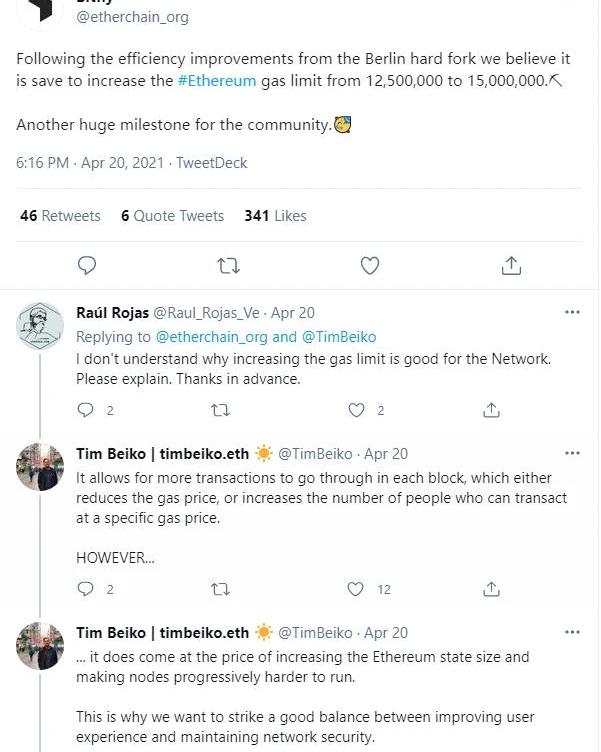Retweet the main etherchain tweet
The image size is (601, 752).
click(x=228, y=265)
